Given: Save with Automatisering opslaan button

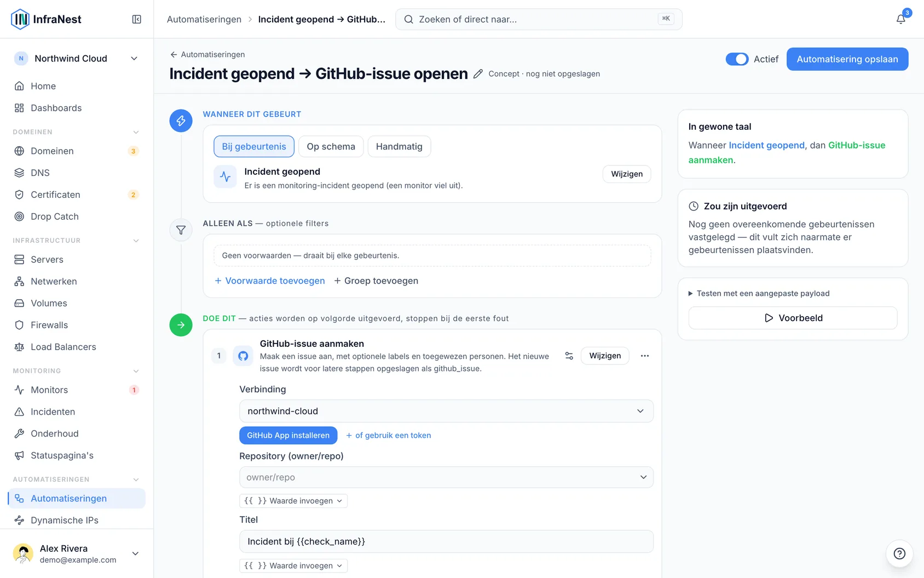Looking at the screenshot, I should (x=847, y=59).
